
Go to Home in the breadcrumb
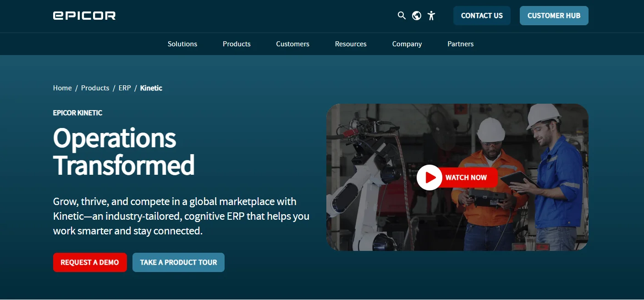click(x=62, y=88)
